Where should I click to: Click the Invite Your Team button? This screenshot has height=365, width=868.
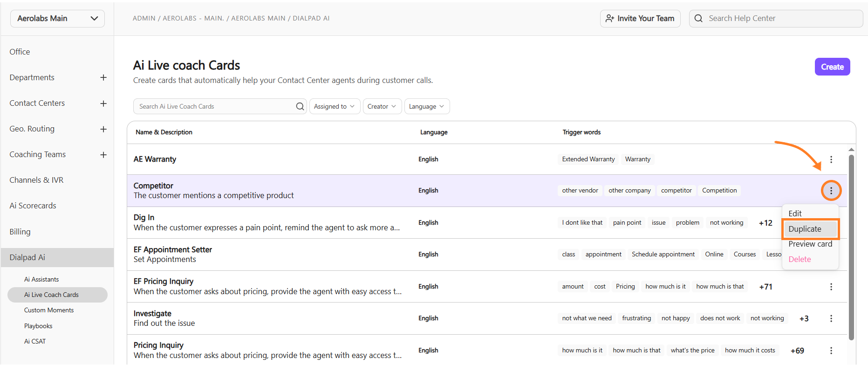[640, 18]
